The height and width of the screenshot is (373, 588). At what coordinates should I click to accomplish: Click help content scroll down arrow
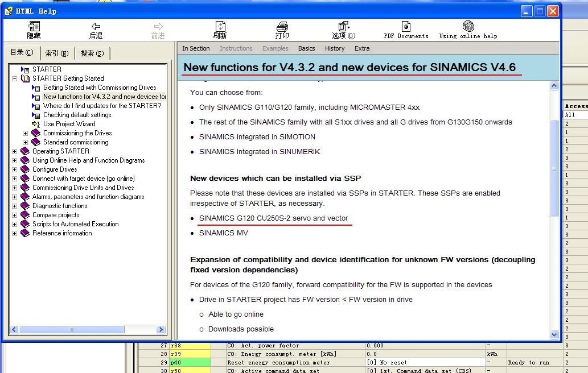tap(554, 335)
